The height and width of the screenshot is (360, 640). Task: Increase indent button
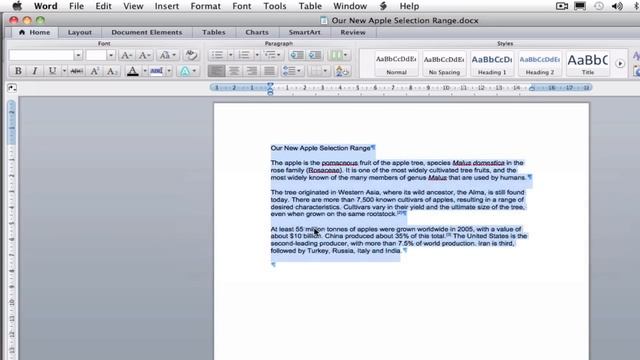[315, 55]
